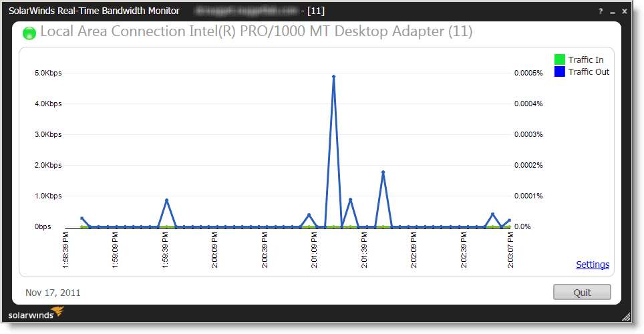Click the 1:58:39 PM time label

65,251
